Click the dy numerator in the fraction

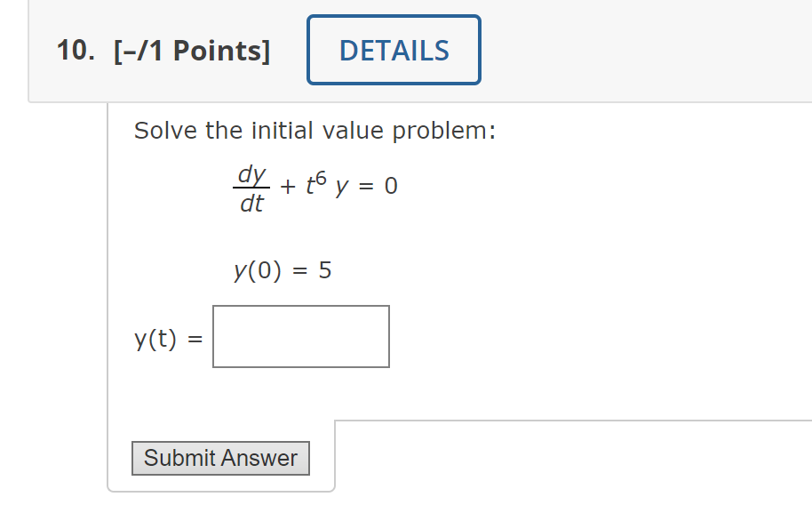(x=251, y=172)
